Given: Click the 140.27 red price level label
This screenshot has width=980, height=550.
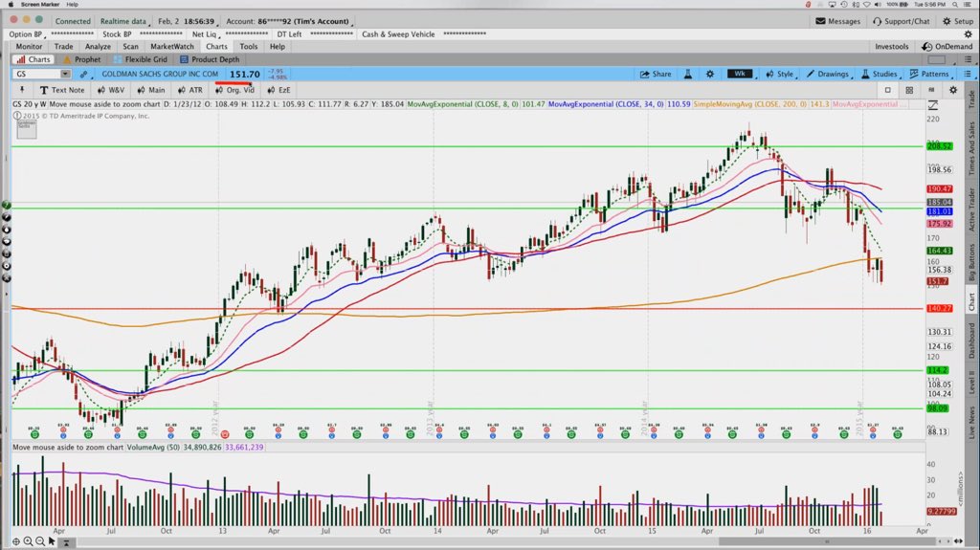Looking at the screenshot, I should pos(940,309).
